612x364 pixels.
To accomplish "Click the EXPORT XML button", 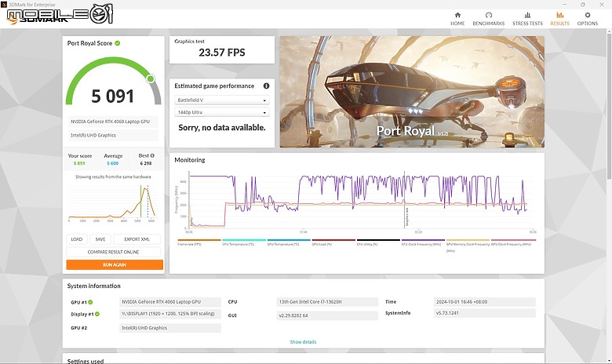I will [x=137, y=239].
